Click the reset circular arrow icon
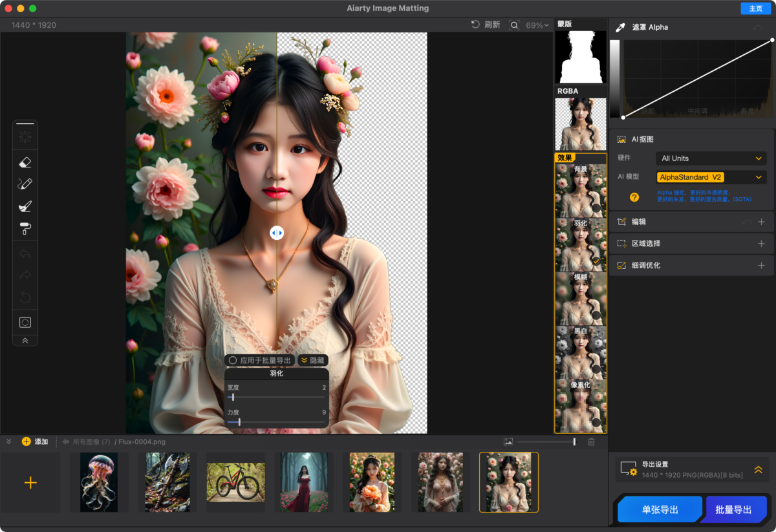 [x=25, y=297]
